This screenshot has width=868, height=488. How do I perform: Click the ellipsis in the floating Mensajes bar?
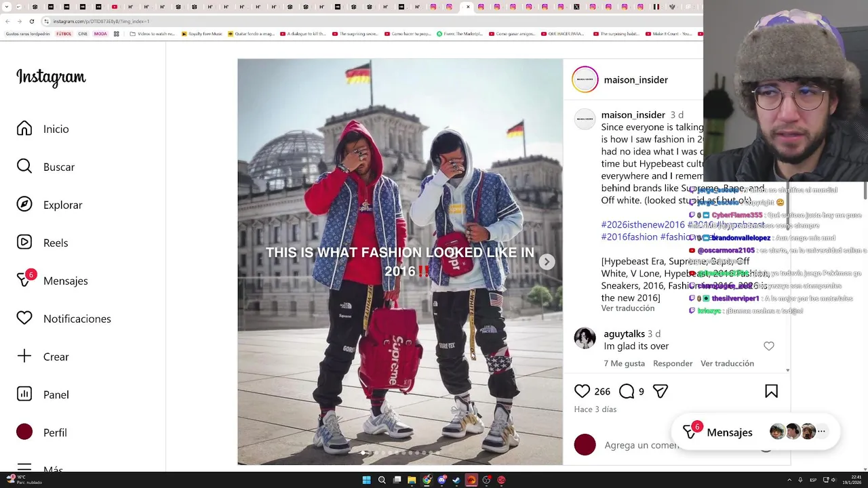click(821, 432)
